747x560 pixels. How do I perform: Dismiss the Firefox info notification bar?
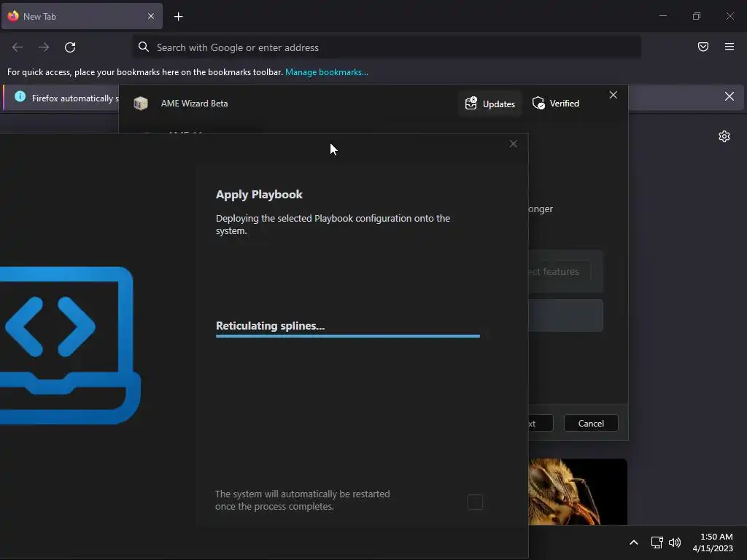(x=729, y=97)
